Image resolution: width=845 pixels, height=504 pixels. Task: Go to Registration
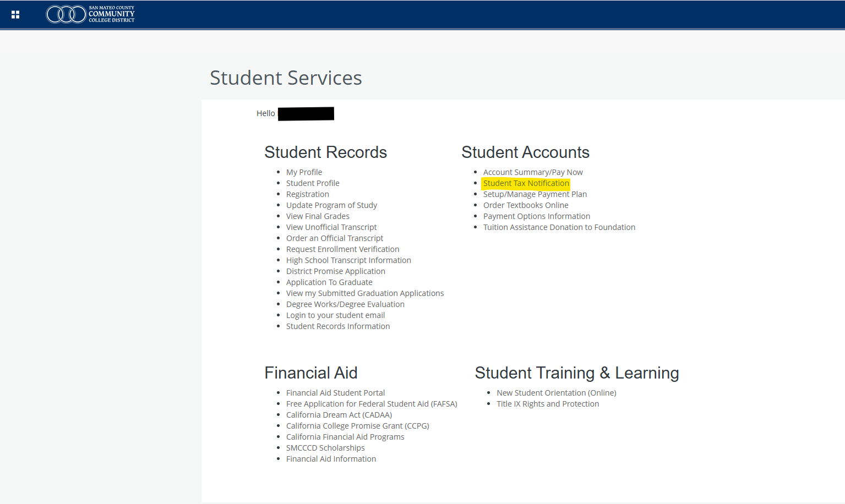tap(308, 194)
